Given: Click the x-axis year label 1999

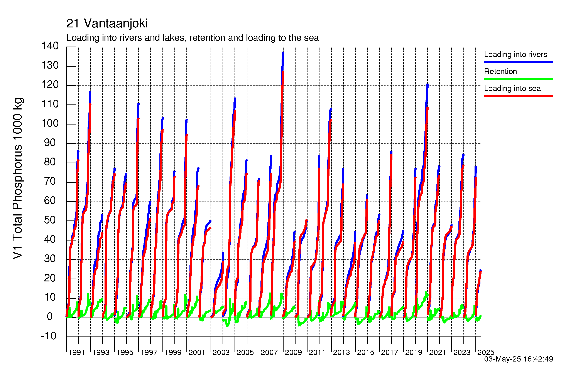Looking at the screenshot, I should point(173,352).
